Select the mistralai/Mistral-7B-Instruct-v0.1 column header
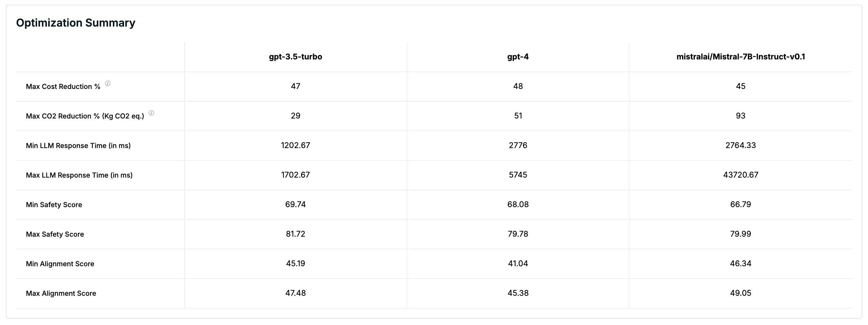 (740, 57)
